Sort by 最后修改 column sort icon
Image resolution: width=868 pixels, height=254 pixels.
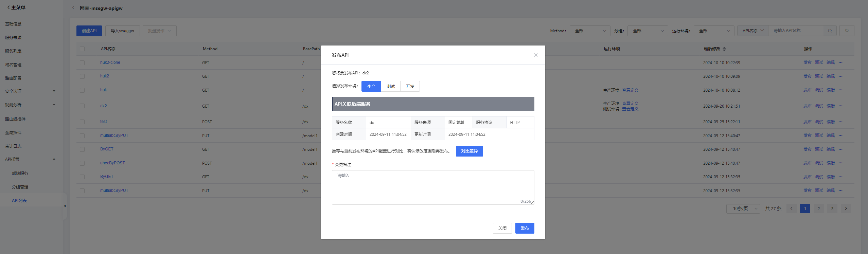[x=724, y=49]
